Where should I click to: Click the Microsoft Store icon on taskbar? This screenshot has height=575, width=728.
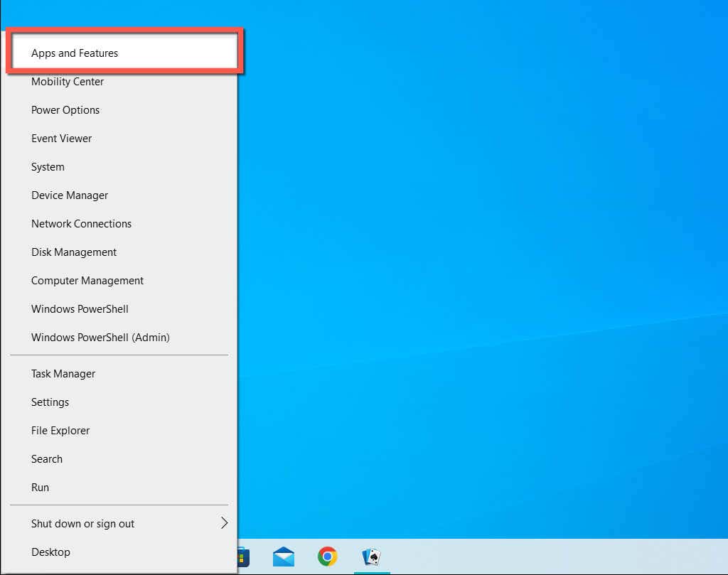[242, 557]
